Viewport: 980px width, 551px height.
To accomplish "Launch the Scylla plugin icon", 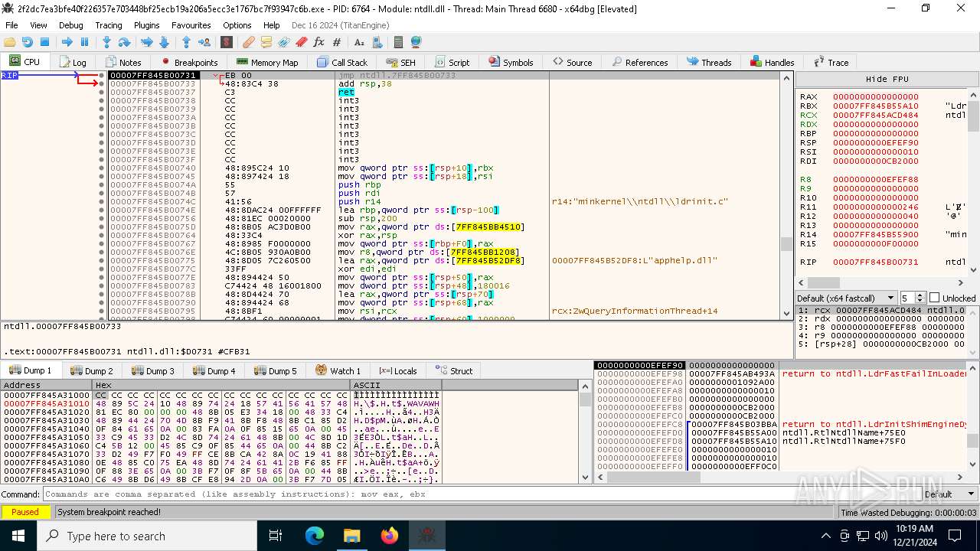I will click(226, 42).
